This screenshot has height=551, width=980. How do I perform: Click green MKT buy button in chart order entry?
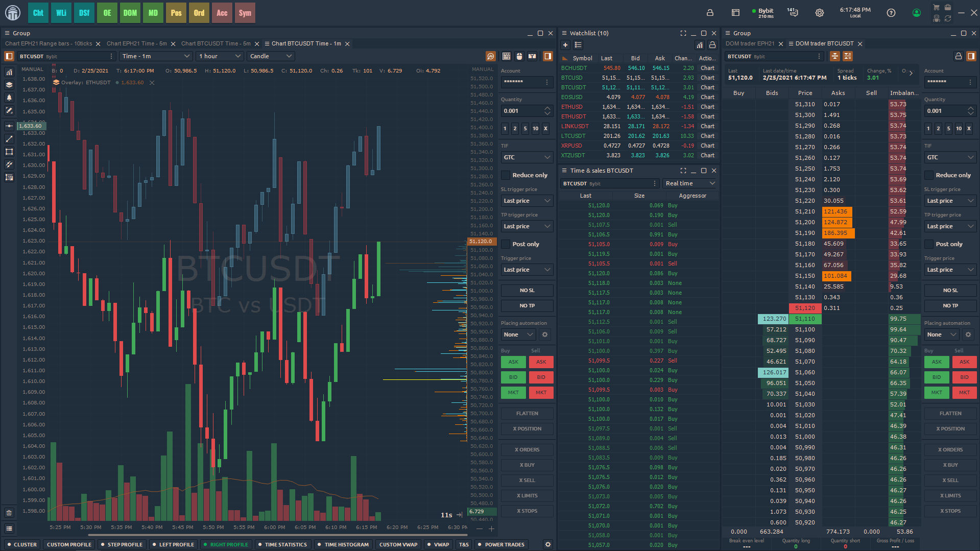click(513, 393)
